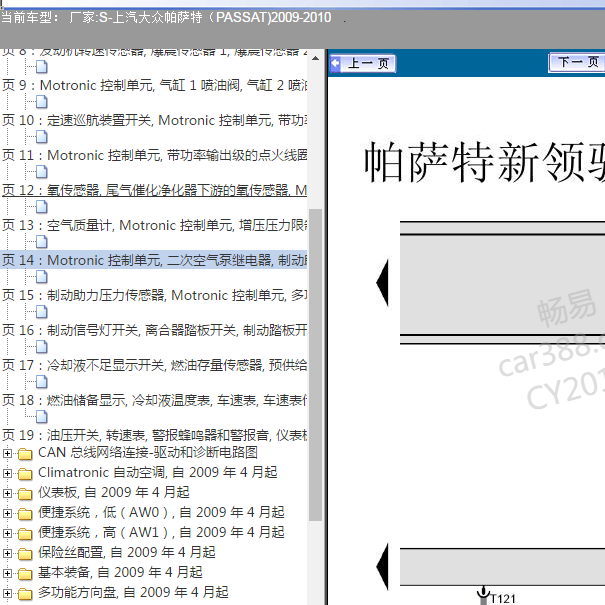Open the document icon under 页 9

(41, 102)
